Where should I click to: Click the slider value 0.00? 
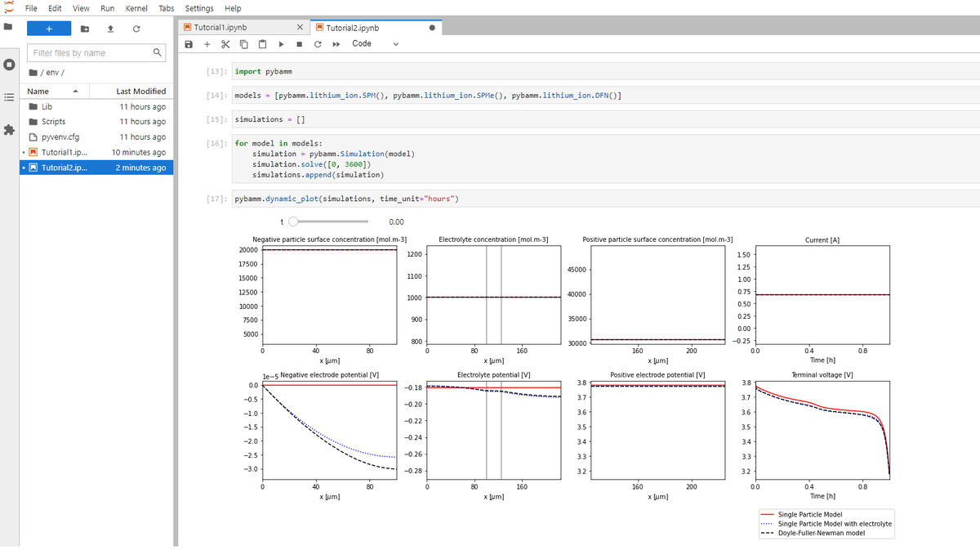tap(396, 222)
